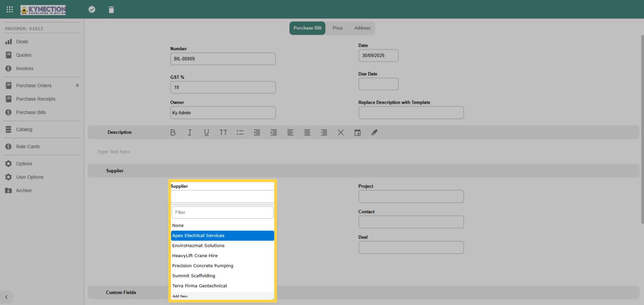644x305 pixels.
Task: Select HeavyLift Crane Hire supplier
Action: coord(223,256)
